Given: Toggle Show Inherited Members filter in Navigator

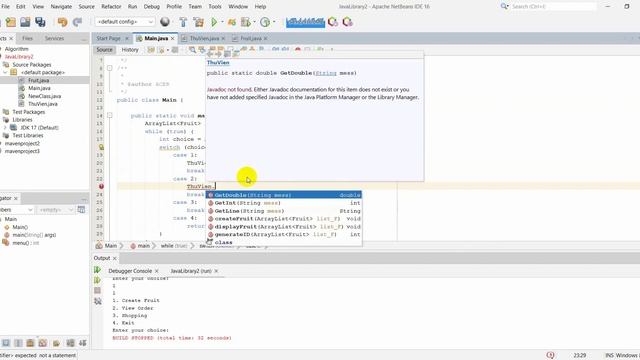Looking at the screenshot, I should pos(6,343).
